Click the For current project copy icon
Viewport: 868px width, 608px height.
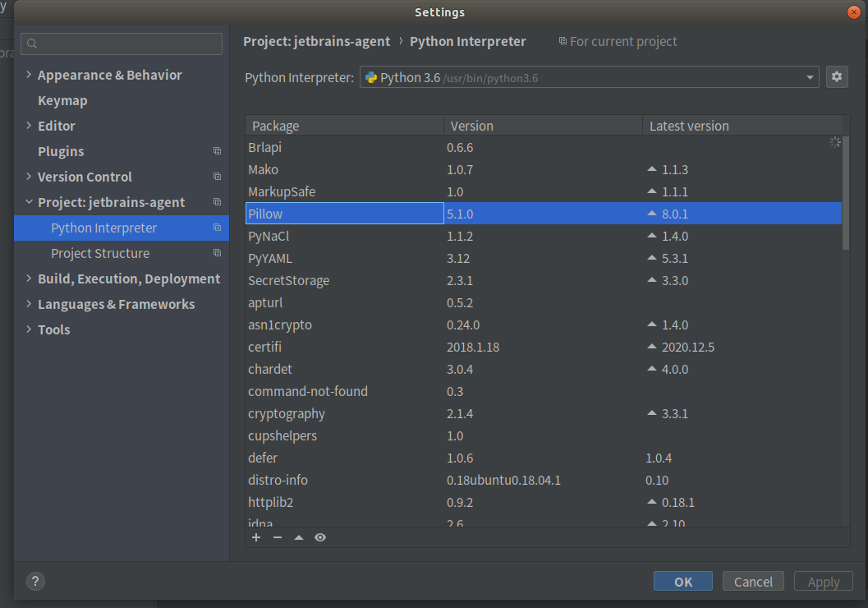[x=563, y=41]
